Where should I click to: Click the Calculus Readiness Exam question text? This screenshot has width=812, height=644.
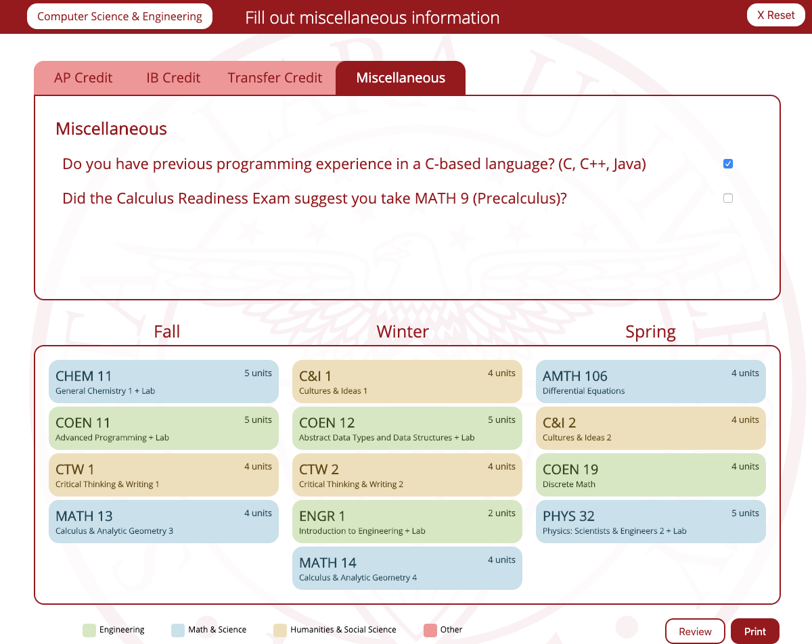[315, 199]
